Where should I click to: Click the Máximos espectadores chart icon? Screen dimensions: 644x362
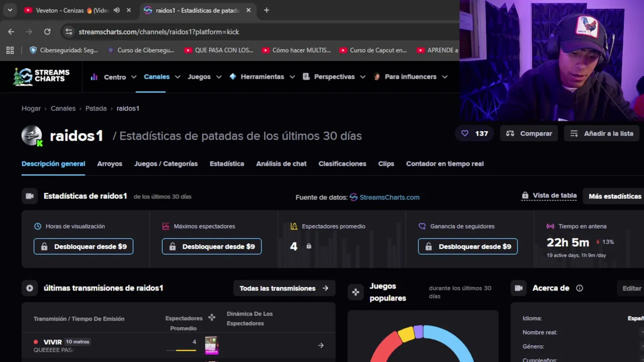(x=166, y=226)
